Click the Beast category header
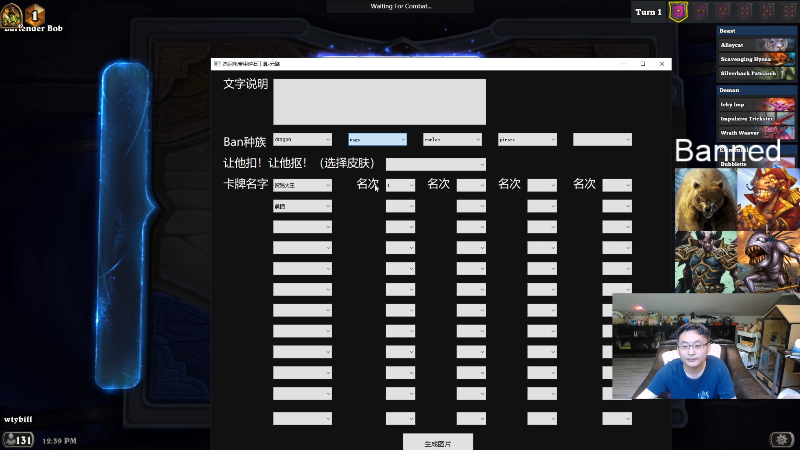800x450 pixels. click(x=757, y=31)
